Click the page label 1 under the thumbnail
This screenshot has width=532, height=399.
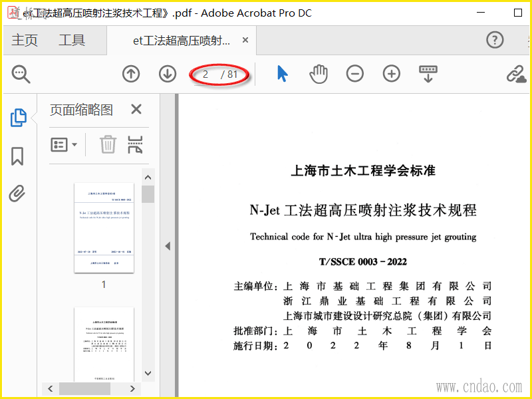point(104,285)
